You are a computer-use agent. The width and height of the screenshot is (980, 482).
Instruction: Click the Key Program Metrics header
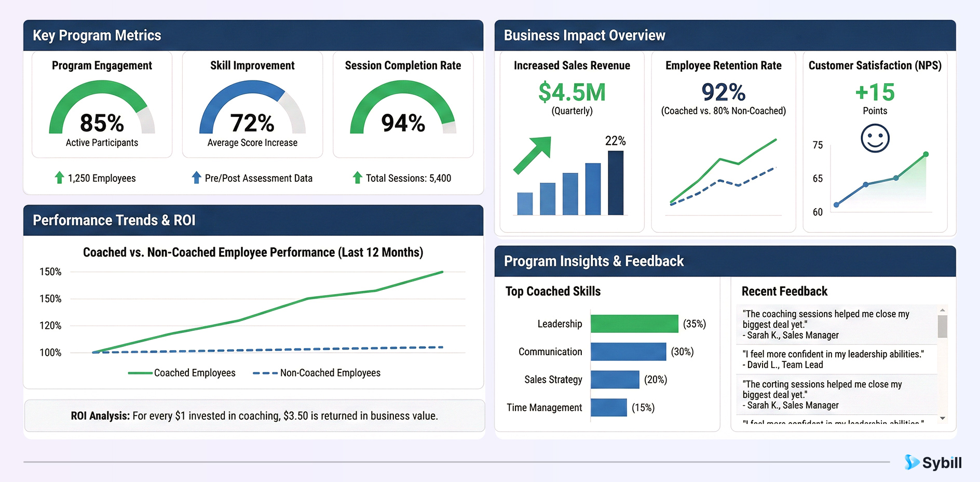(x=253, y=35)
